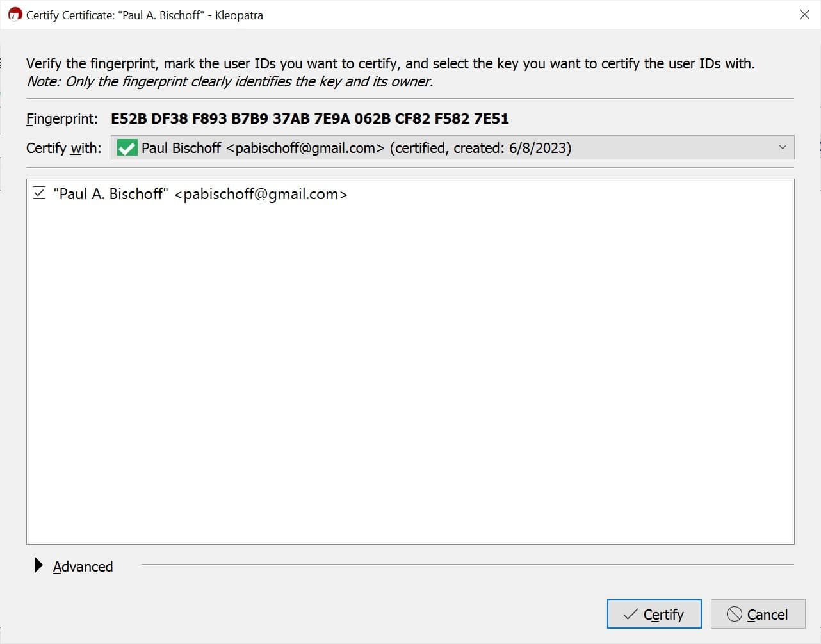
Task: Click the Fingerprint label
Action: pos(62,119)
